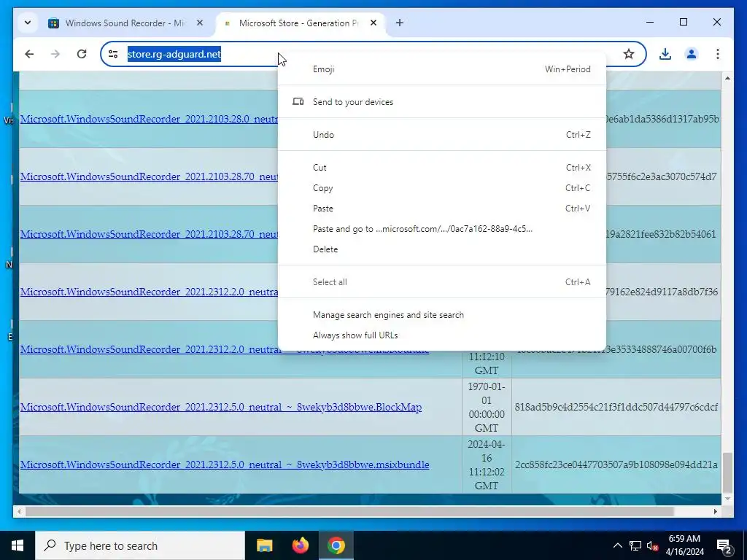Open the 2021.2312.5.0 BlockMap link

(220, 407)
